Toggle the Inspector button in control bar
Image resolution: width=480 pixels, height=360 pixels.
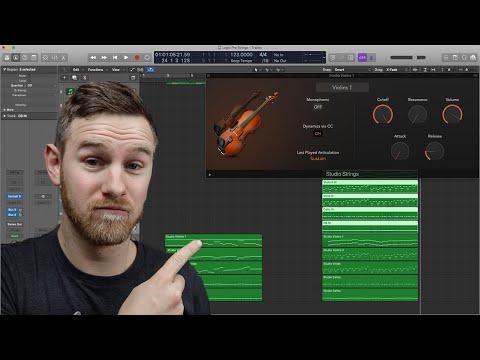click(x=16, y=58)
